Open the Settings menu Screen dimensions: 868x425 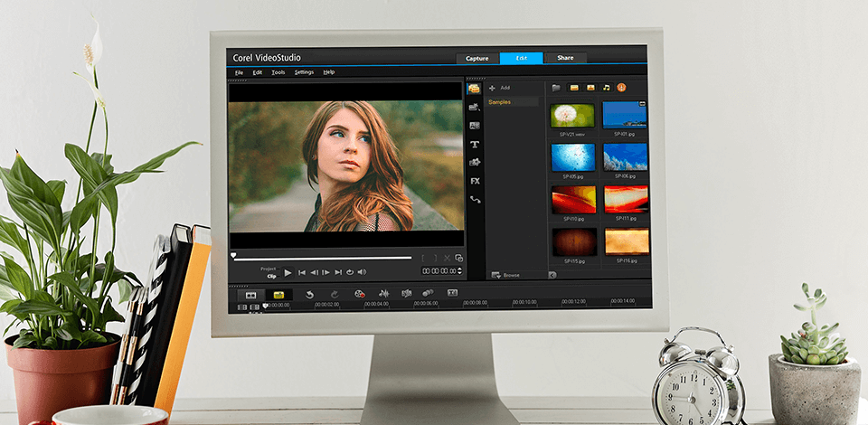(304, 72)
